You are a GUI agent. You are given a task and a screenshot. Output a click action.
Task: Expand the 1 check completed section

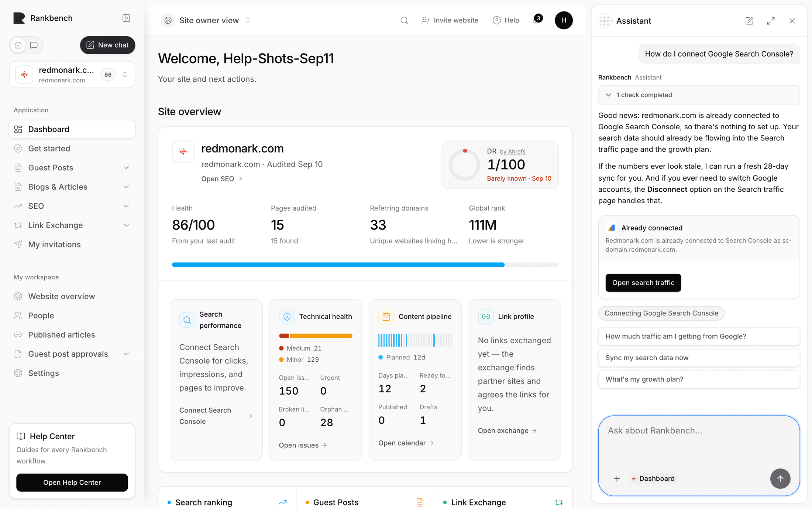[x=699, y=95]
